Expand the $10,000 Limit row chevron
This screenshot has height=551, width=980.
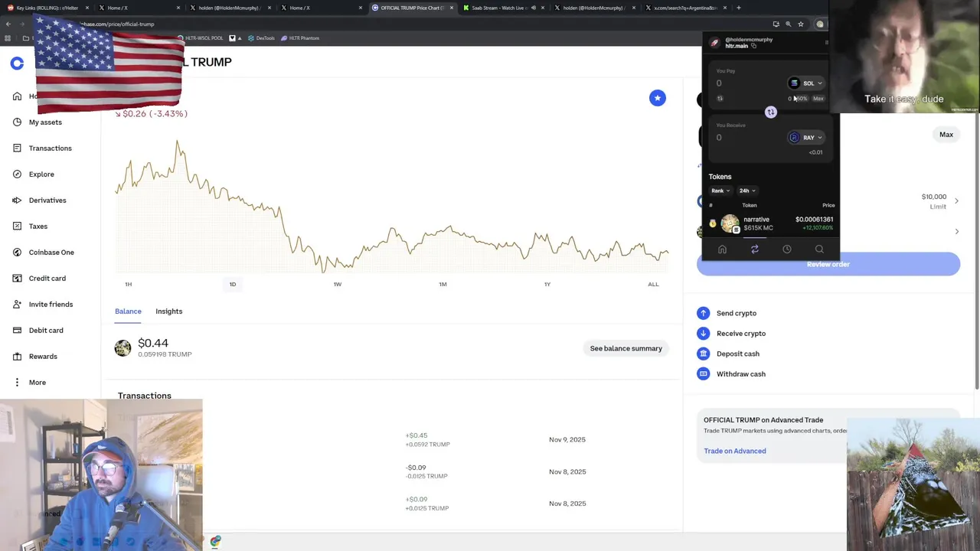click(x=956, y=201)
